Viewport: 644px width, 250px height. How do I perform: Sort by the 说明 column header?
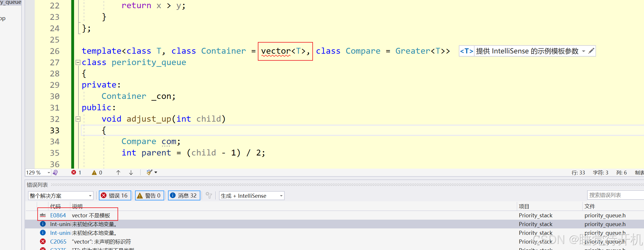pyautogui.click(x=77, y=206)
